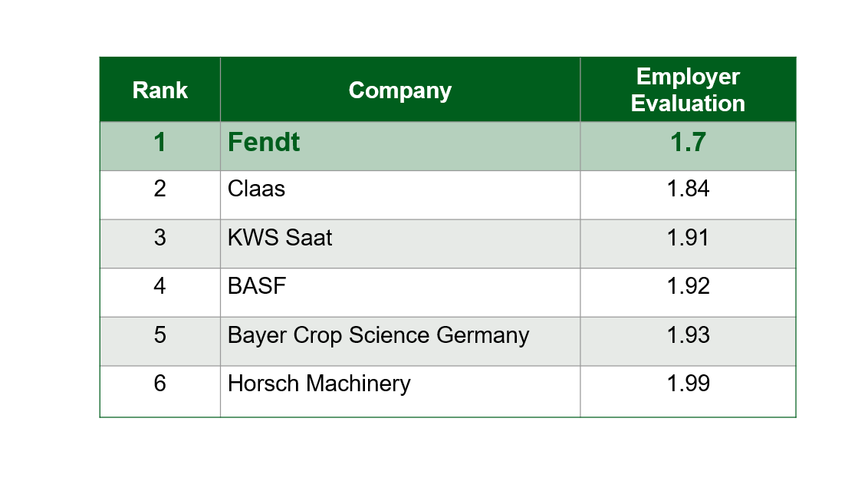
Task: Click the Claas company cell
Action: pos(256,189)
